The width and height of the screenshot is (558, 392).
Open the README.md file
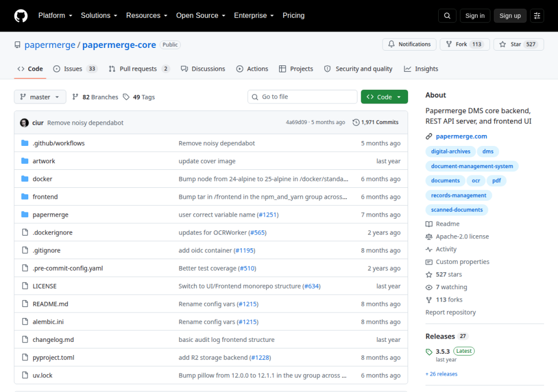point(50,304)
